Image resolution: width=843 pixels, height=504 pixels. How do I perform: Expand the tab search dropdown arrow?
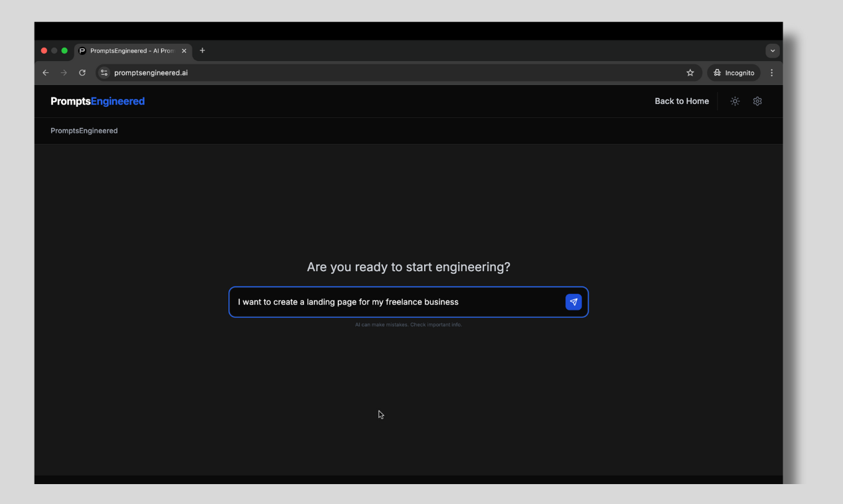pos(773,51)
